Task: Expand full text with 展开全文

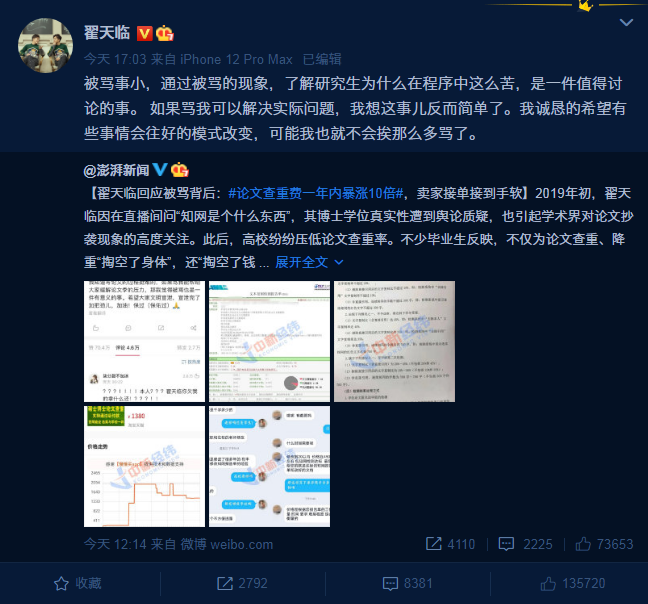Action: 302,262
